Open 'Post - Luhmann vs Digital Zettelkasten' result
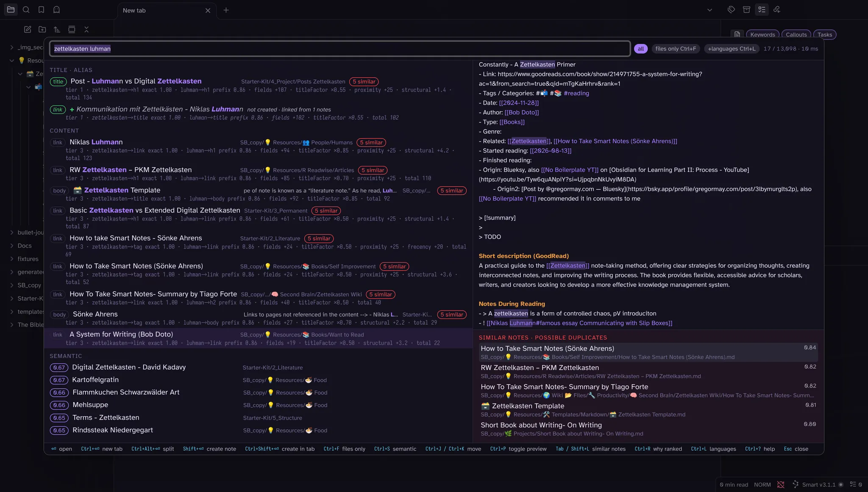 click(258, 88)
